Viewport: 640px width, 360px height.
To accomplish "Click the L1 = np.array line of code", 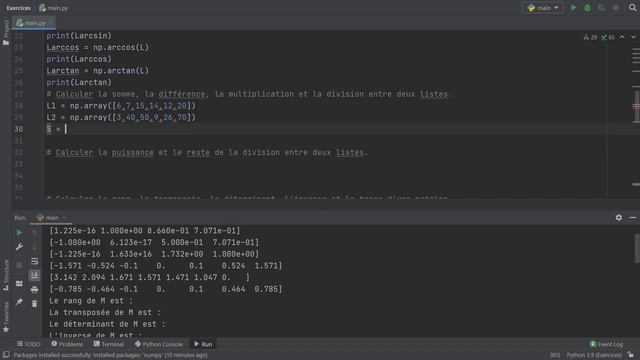I will tap(121, 106).
